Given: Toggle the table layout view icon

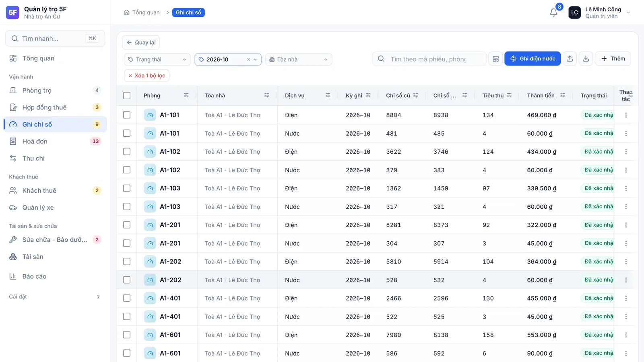Looking at the screenshot, I should [495, 59].
